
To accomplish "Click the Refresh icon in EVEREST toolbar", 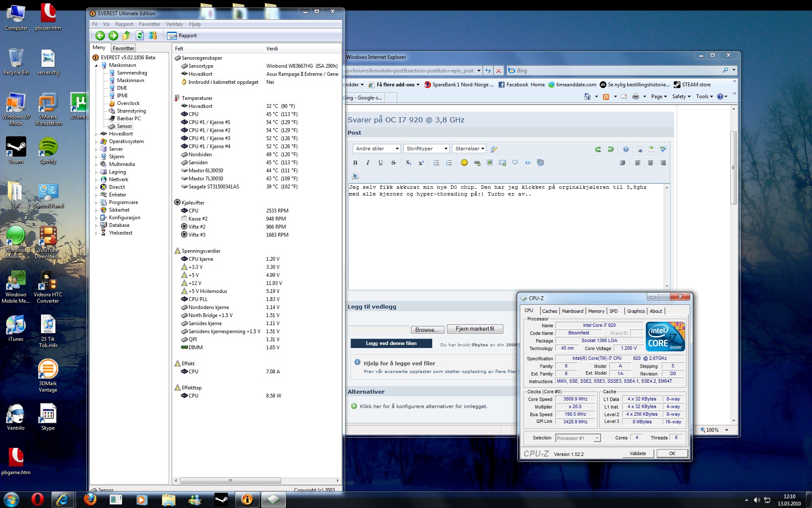I will [x=140, y=36].
